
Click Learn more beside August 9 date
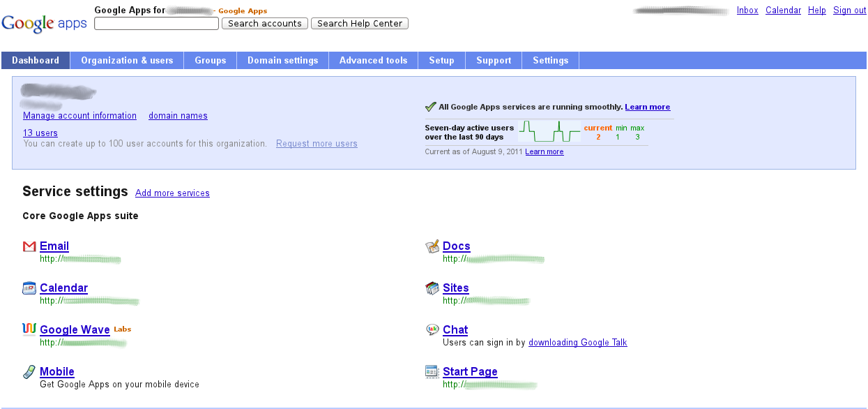(545, 152)
